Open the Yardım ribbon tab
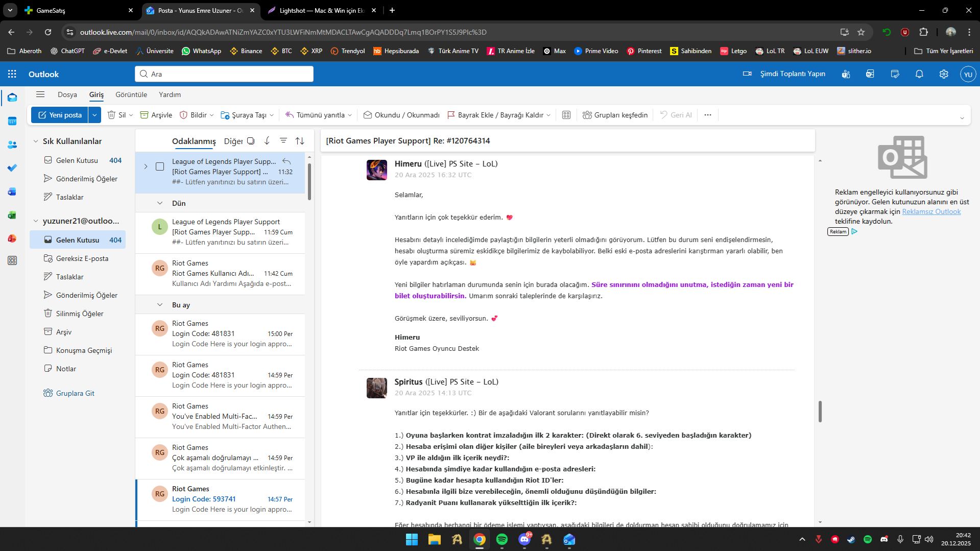The height and width of the screenshot is (551, 980). coord(170,94)
